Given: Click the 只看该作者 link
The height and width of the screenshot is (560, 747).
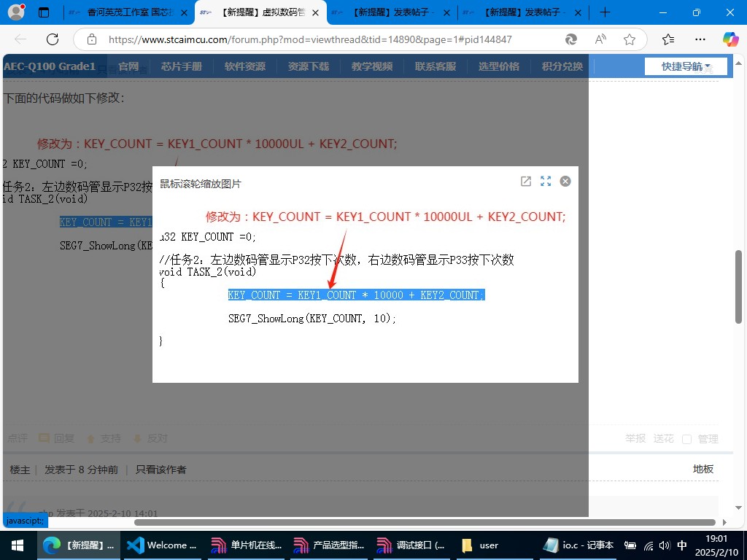Looking at the screenshot, I should 160,470.
